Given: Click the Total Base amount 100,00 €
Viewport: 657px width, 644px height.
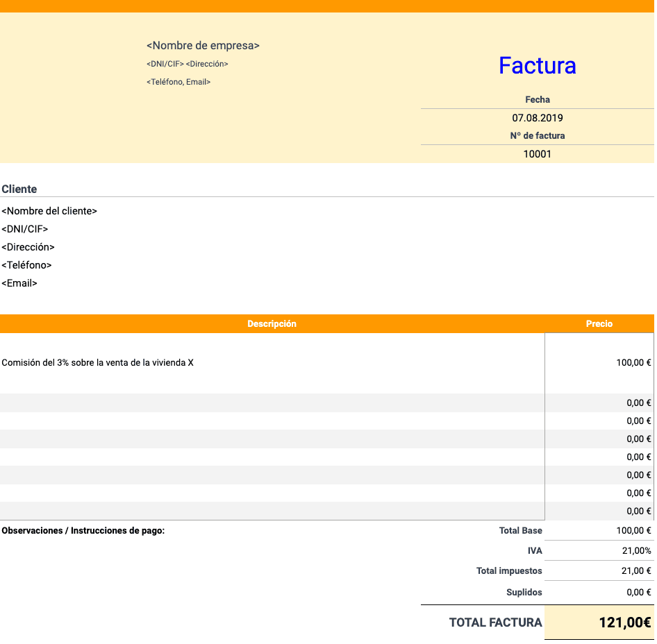Looking at the screenshot, I should [633, 530].
